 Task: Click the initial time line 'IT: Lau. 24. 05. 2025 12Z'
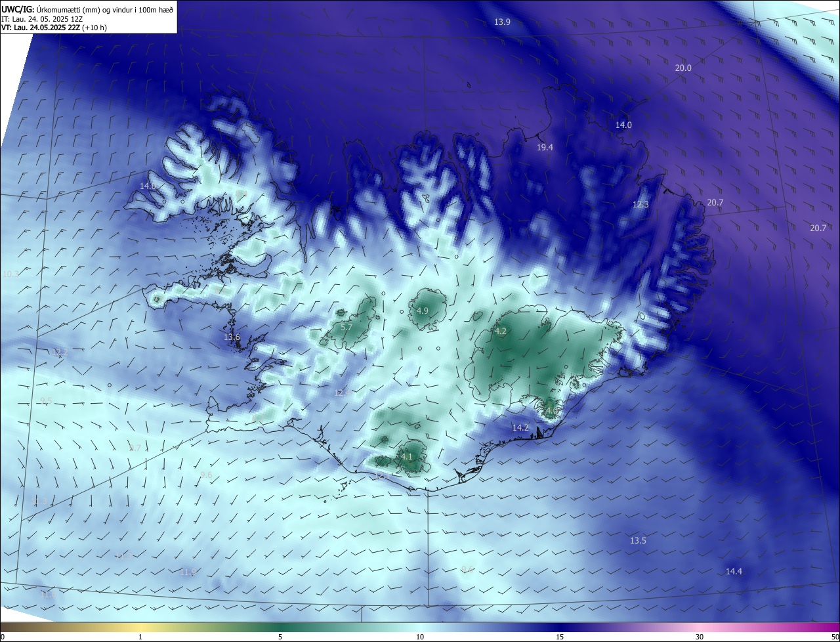point(42,19)
